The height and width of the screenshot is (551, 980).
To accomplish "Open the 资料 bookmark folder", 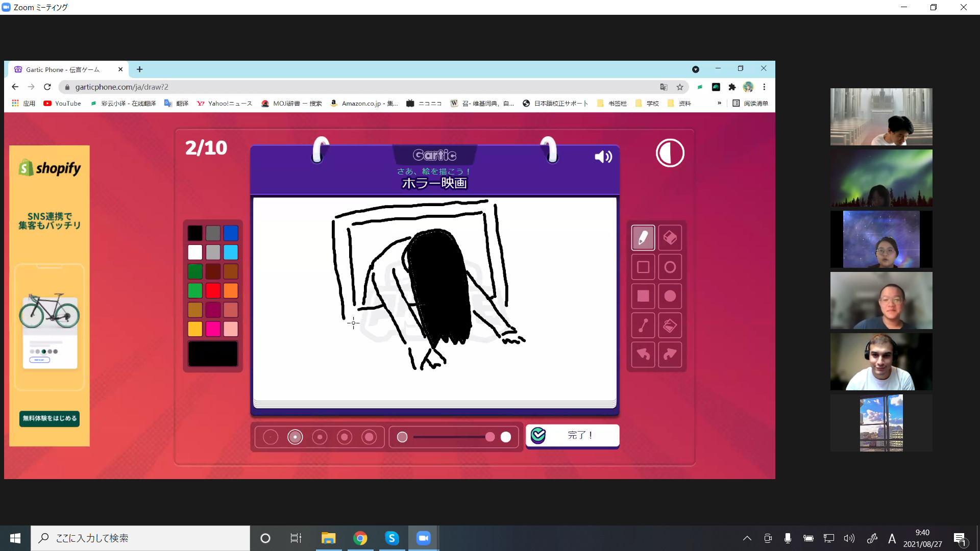I will click(679, 103).
